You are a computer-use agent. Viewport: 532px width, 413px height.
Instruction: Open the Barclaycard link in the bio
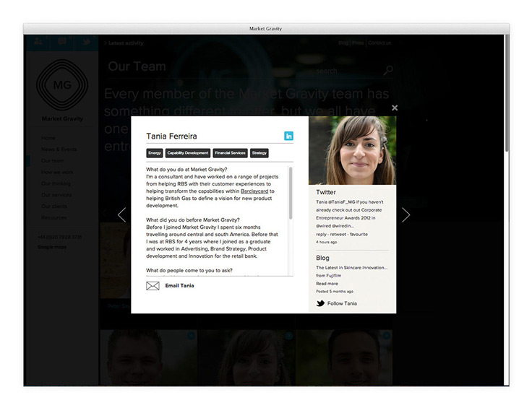click(254, 191)
